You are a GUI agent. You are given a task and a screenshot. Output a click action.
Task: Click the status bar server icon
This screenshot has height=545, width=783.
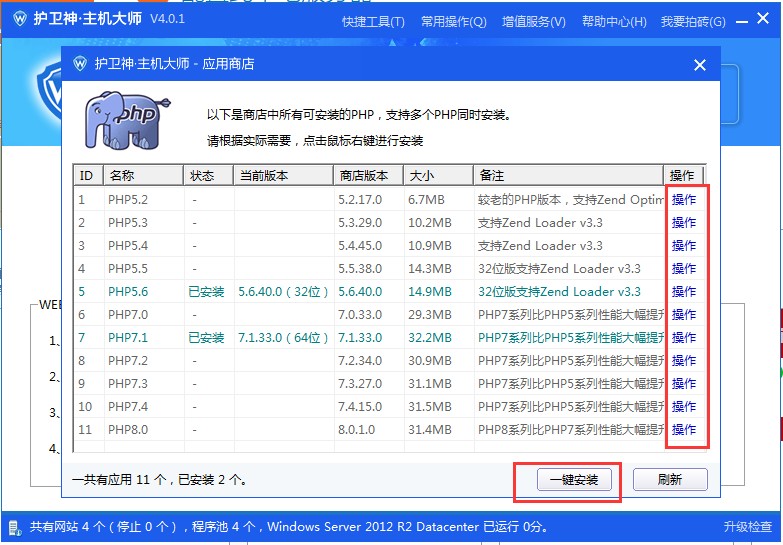[14, 528]
